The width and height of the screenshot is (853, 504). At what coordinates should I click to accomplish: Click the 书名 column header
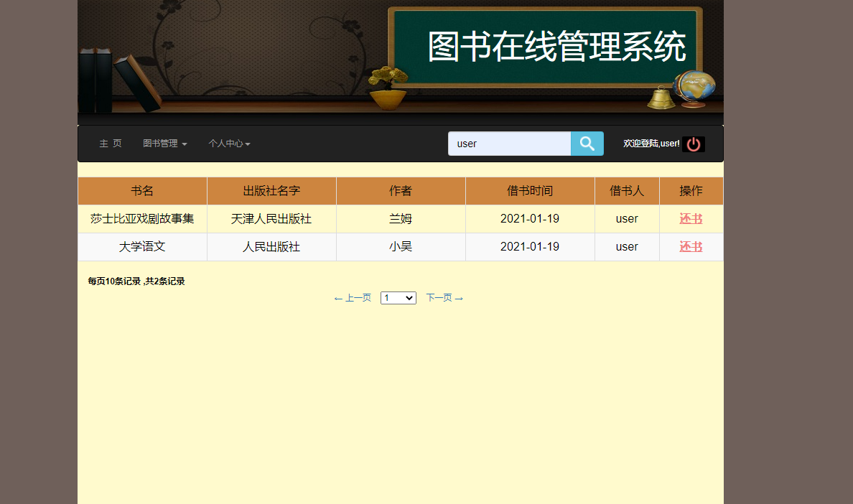(141, 190)
